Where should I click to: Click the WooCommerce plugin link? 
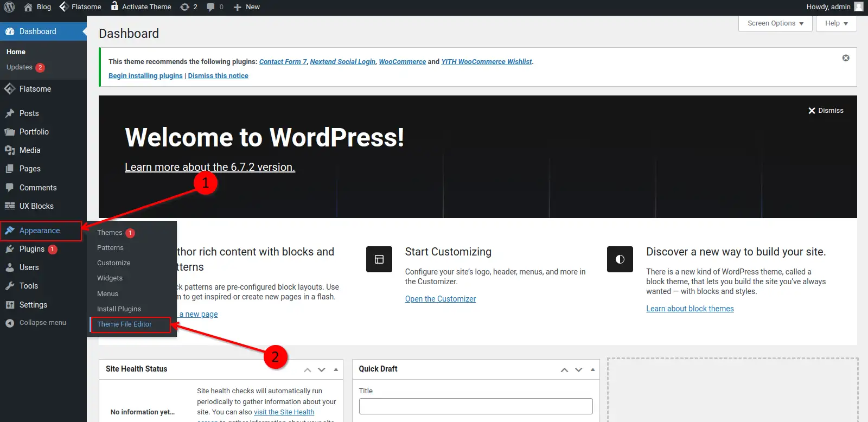coord(402,62)
